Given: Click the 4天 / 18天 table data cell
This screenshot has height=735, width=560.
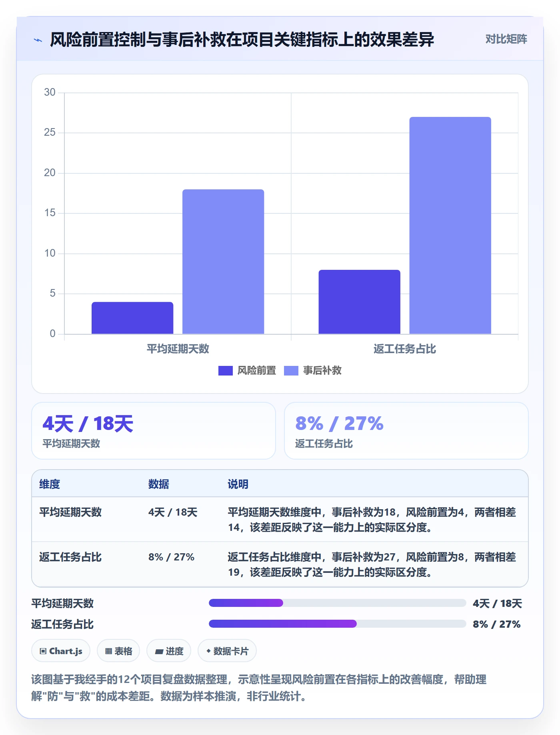Looking at the screenshot, I should pos(173,512).
